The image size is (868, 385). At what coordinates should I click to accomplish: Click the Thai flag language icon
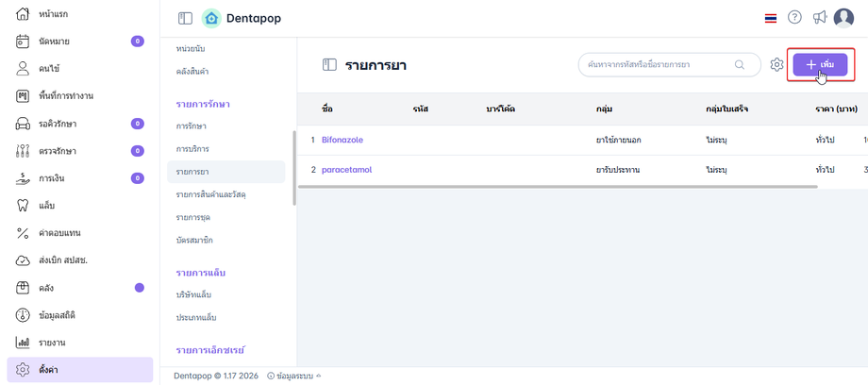point(771,18)
